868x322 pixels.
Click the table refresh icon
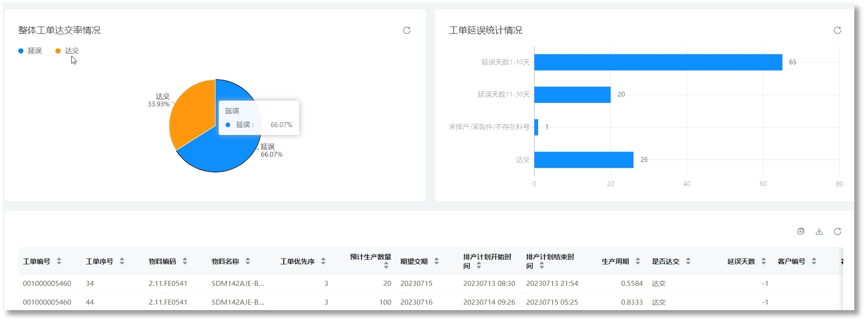(837, 231)
